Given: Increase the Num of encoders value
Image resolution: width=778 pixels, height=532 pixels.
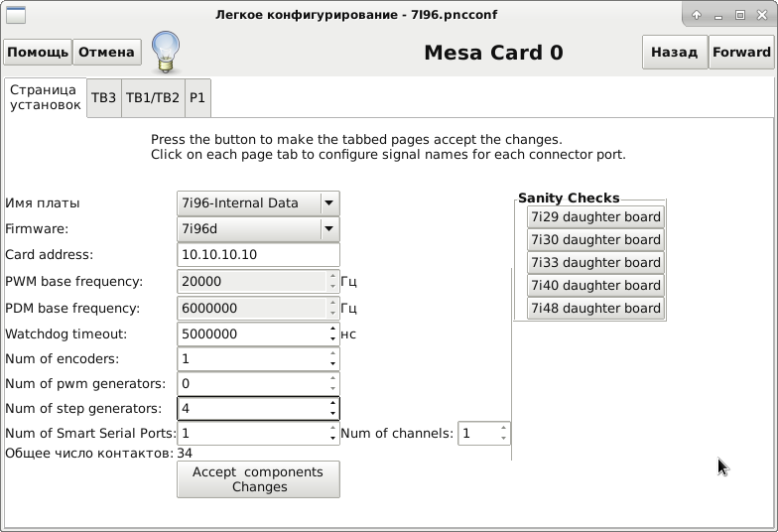Looking at the screenshot, I should (x=333, y=354).
